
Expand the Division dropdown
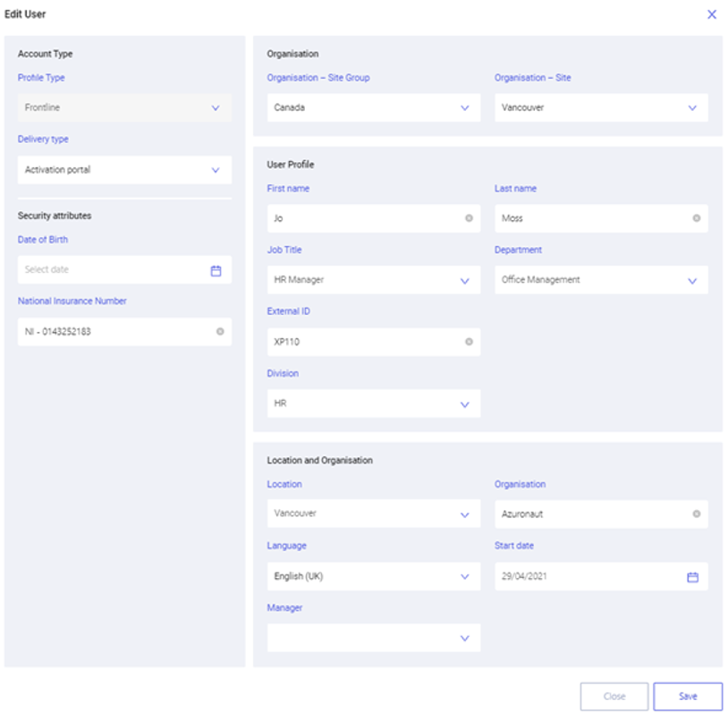tap(374, 404)
